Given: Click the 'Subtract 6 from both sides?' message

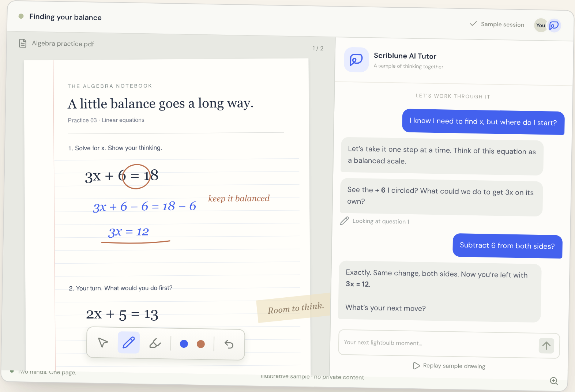Looking at the screenshot, I should point(507,246).
